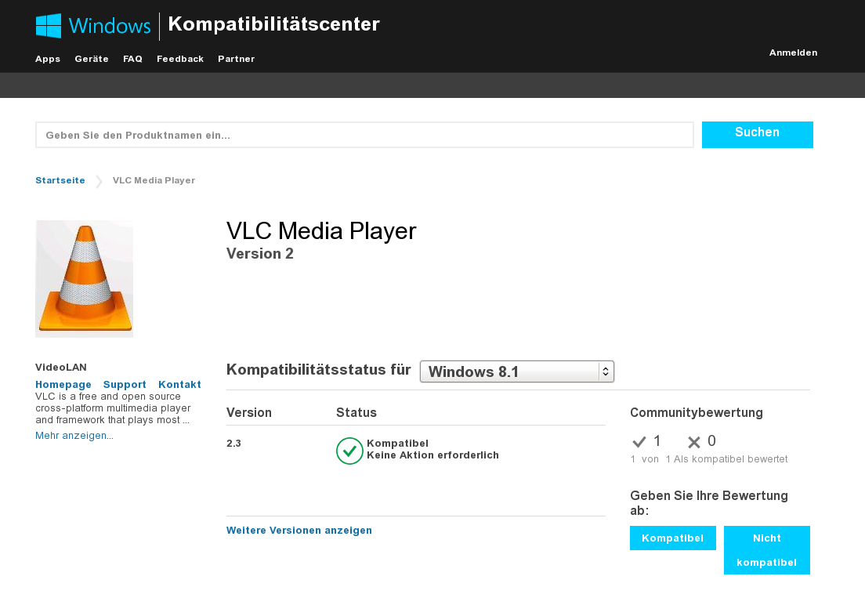Click the Suchen search button

tap(758, 135)
